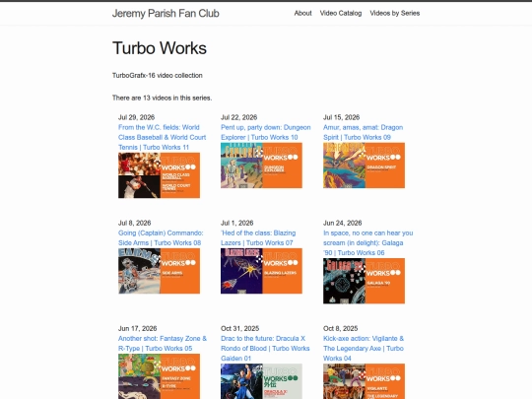Click the Jul 8, 2026 date
The image size is (532, 399).
click(135, 223)
